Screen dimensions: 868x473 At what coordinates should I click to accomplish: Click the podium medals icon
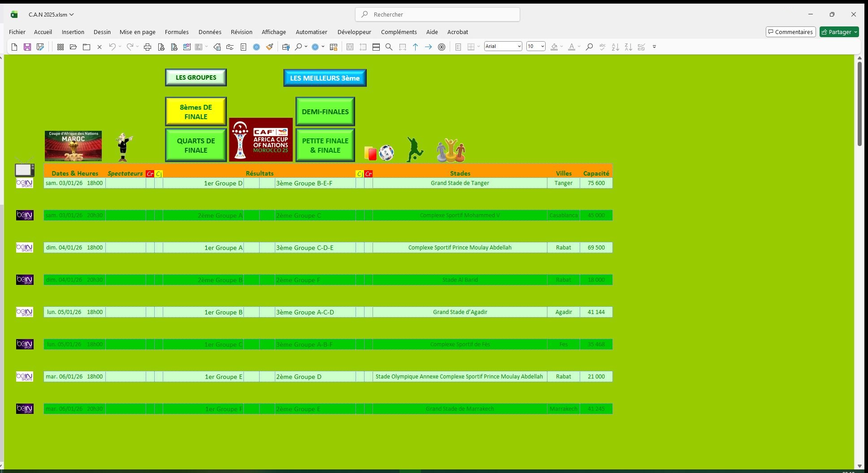point(451,150)
